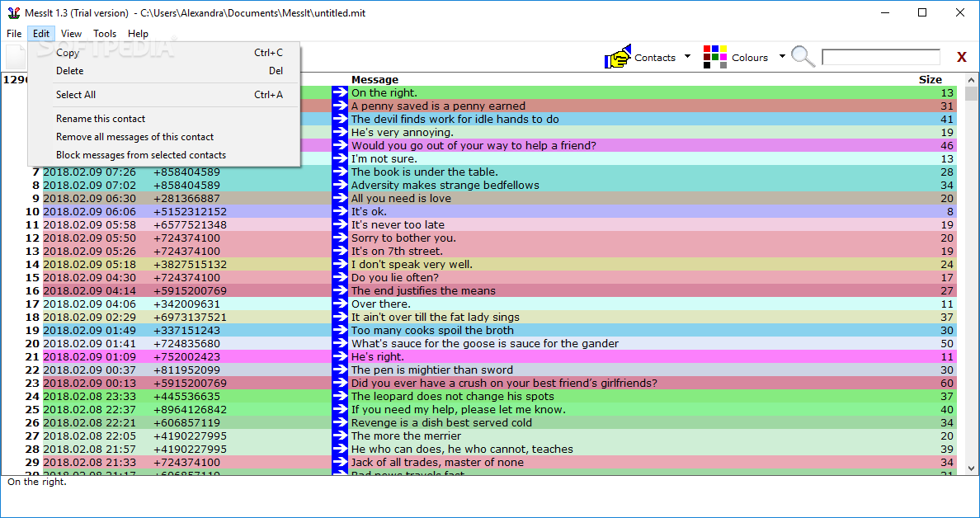Select row number 19
Viewport: 980px width, 518px height.
(x=32, y=330)
